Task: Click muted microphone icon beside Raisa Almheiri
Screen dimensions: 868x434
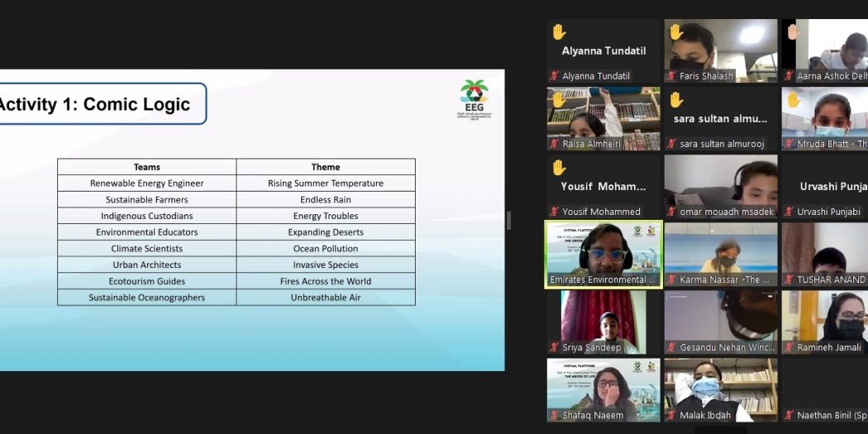Action: pyautogui.click(x=554, y=144)
